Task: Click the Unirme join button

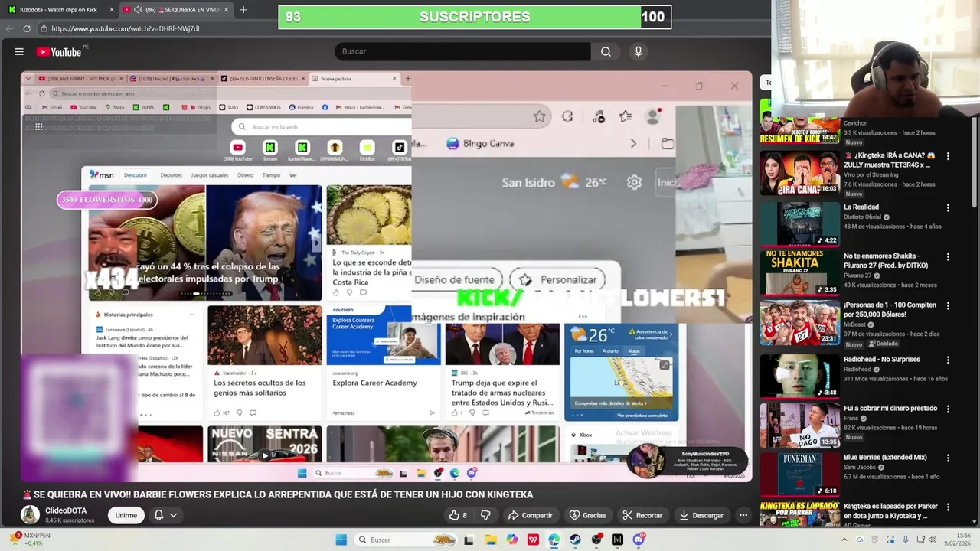Action: click(x=126, y=515)
